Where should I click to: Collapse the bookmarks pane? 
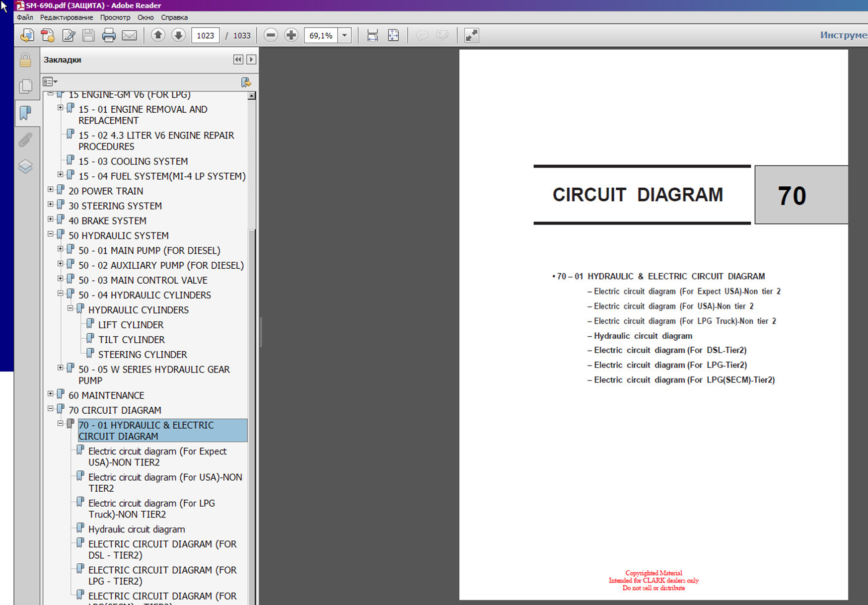238,60
